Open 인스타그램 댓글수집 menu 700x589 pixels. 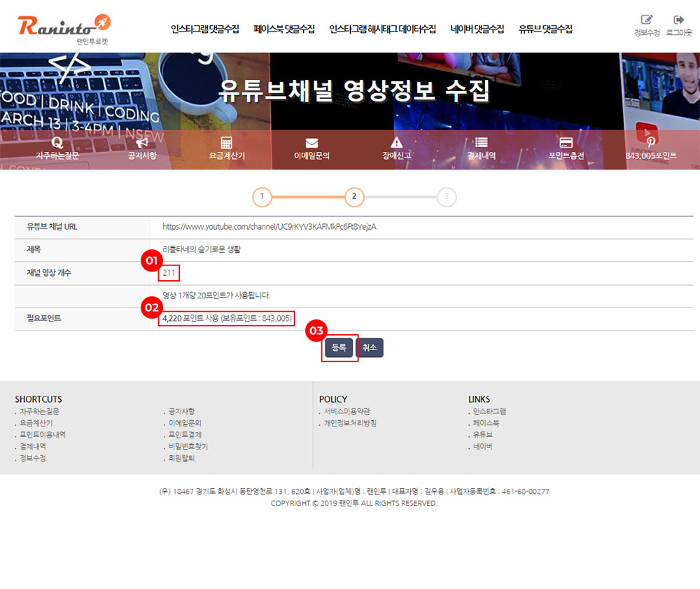click(x=204, y=29)
